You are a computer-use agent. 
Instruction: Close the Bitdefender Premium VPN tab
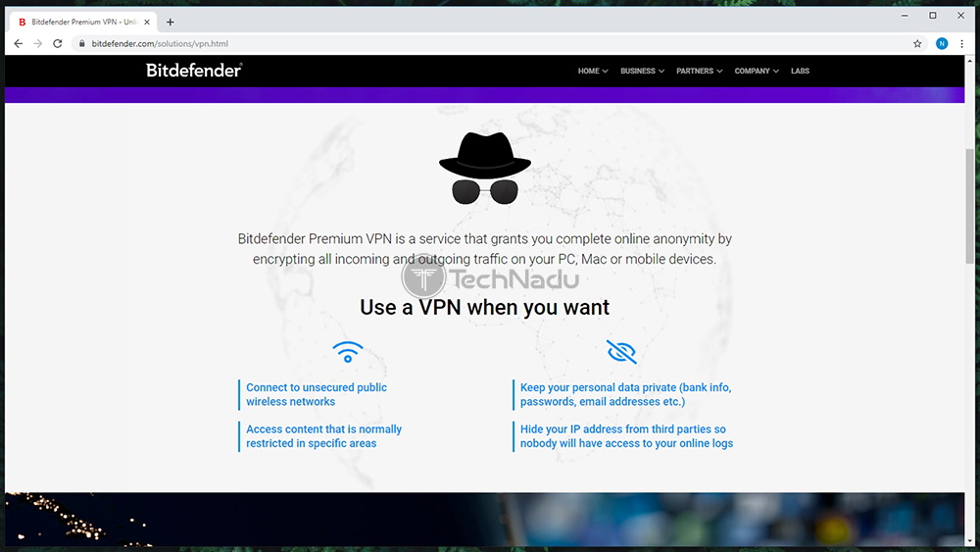147,22
